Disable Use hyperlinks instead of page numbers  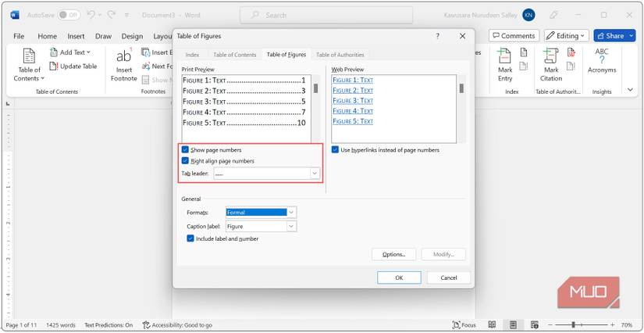click(335, 149)
